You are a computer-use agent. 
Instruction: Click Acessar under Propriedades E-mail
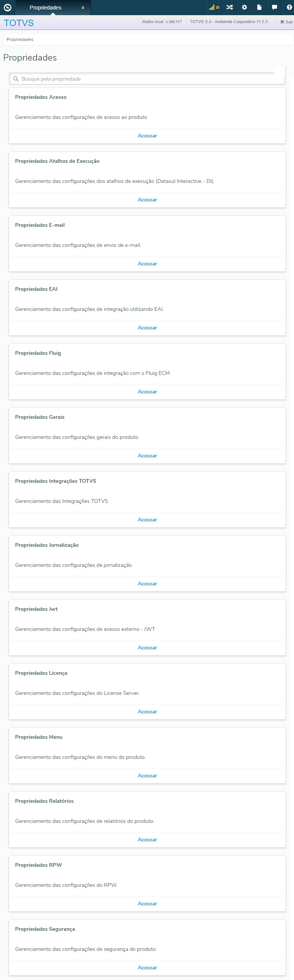147,264
